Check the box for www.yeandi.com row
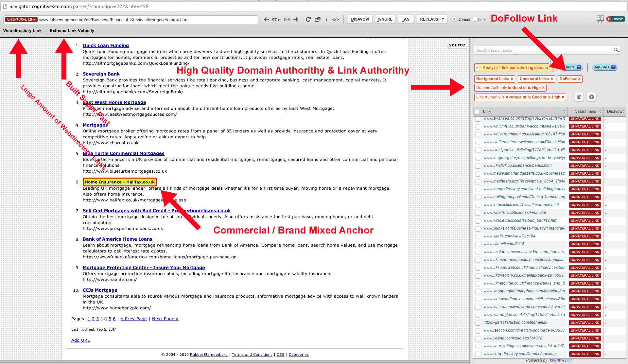Image resolution: width=628 pixels, height=364 pixels. 478,338
